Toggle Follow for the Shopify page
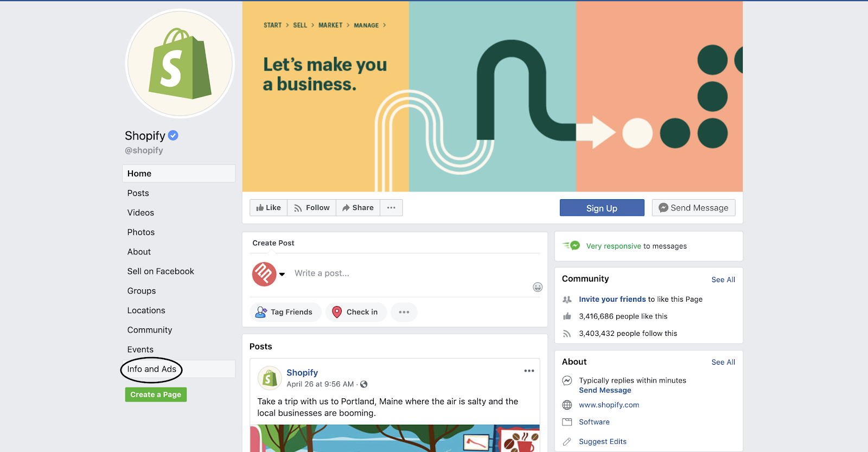The image size is (868, 452). coord(312,208)
